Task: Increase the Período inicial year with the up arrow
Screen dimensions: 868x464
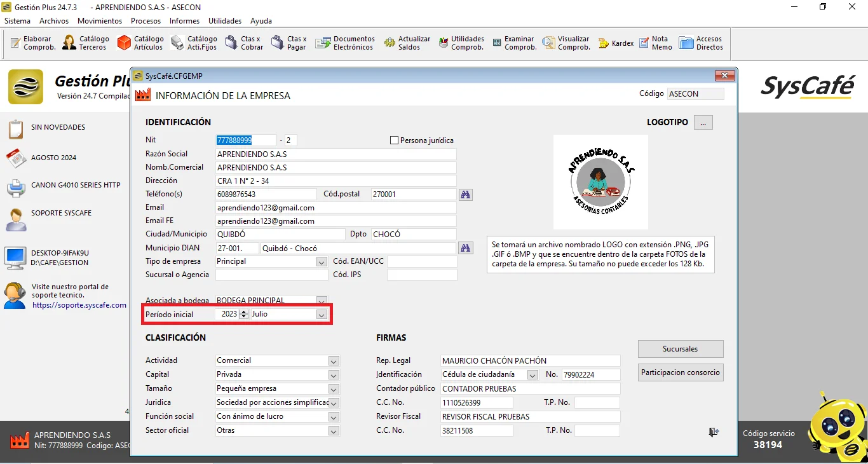Action: [x=244, y=311]
